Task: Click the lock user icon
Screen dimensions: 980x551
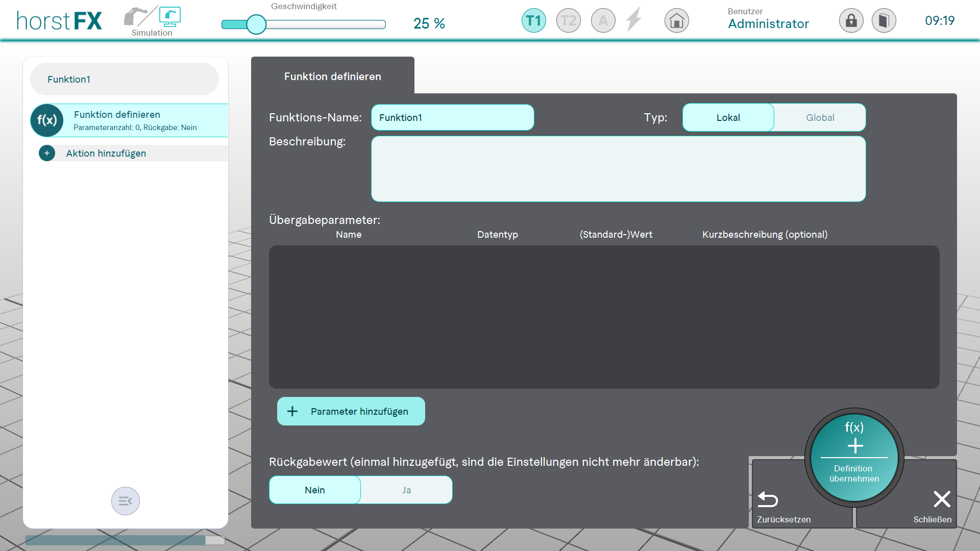Action: pyautogui.click(x=851, y=21)
